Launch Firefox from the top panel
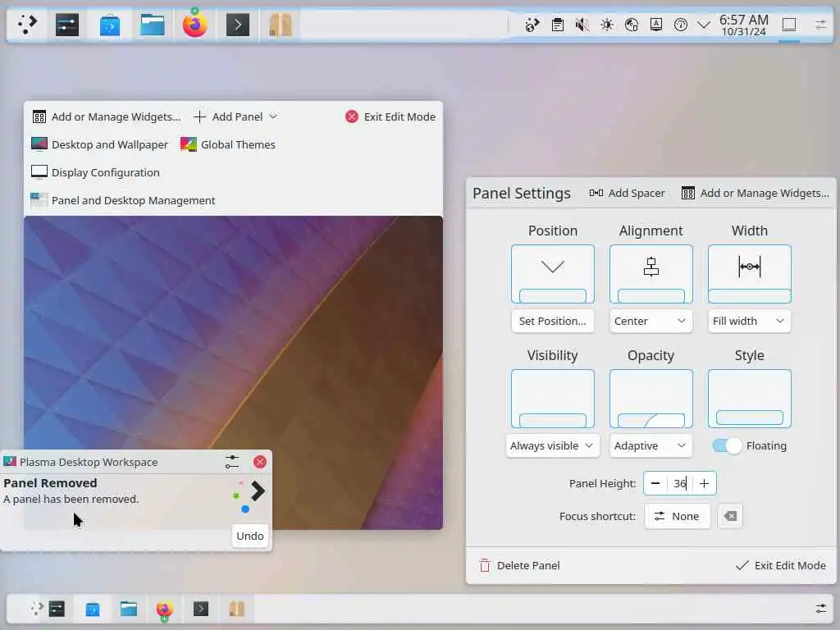This screenshot has width=840, height=630. tap(195, 25)
